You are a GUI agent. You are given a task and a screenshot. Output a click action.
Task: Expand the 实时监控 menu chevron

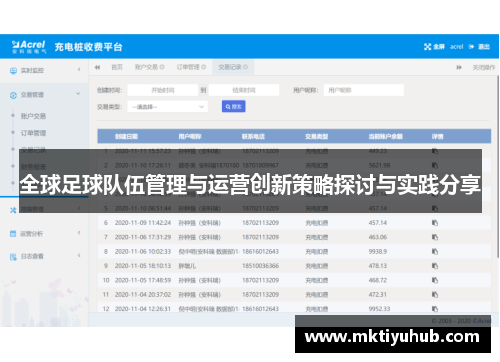click(x=79, y=70)
